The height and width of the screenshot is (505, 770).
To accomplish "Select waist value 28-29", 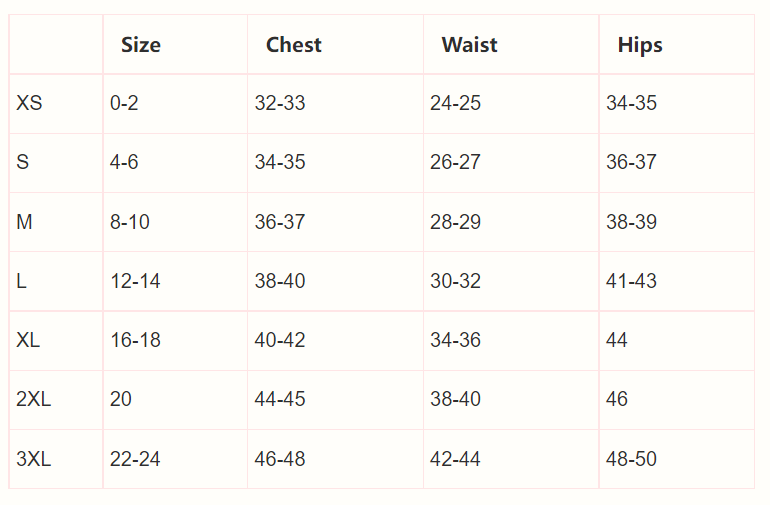I will coord(455,222).
